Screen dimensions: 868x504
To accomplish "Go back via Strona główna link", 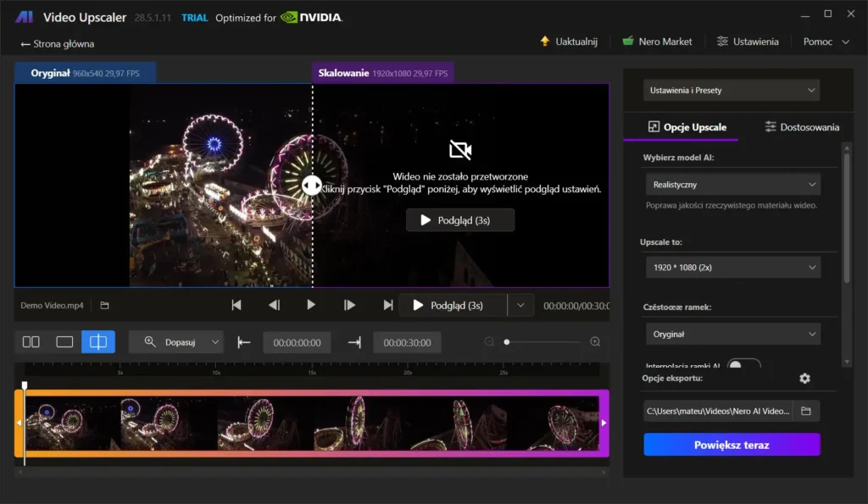I will pos(58,44).
